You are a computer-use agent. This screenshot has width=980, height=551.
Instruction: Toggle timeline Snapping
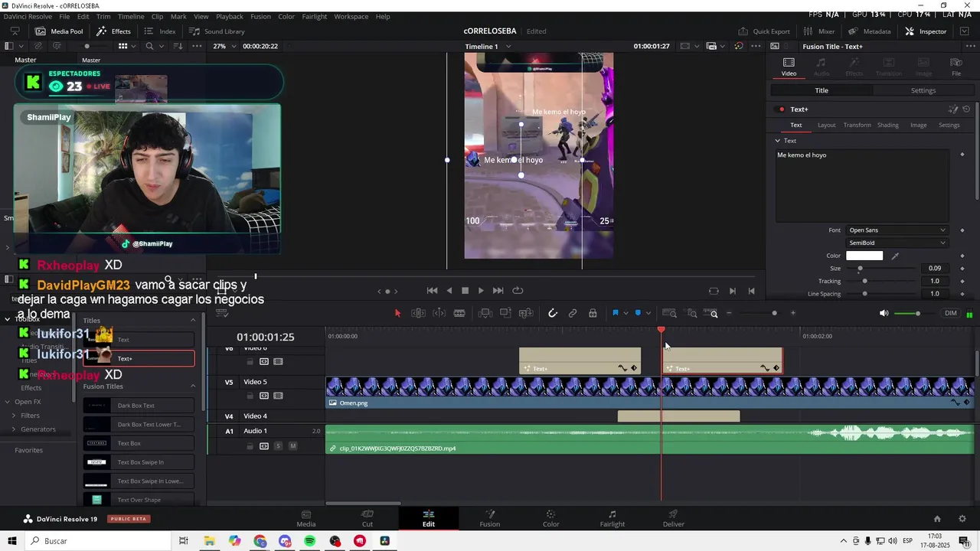pyautogui.click(x=553, y=313)
